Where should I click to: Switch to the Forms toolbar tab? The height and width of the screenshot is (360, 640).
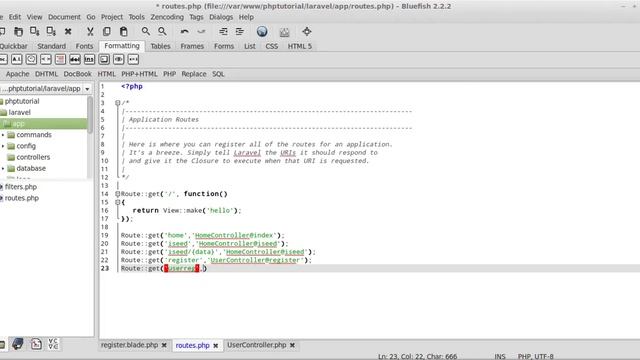pyautogui.click(x=224, y=46)
